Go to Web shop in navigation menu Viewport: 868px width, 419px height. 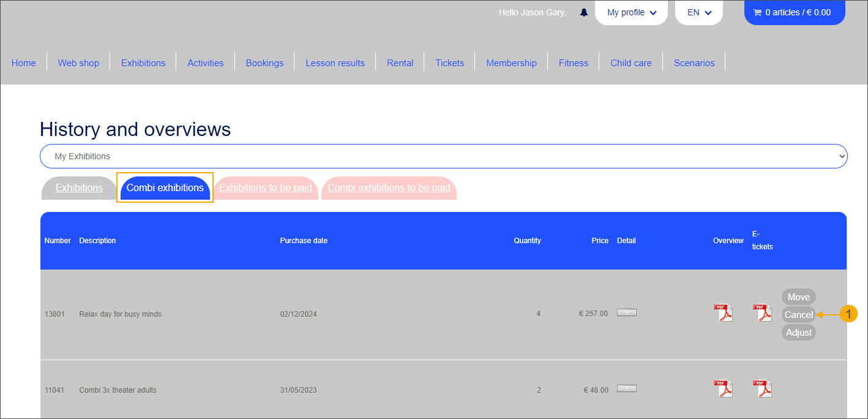click(x=78, y=62)
